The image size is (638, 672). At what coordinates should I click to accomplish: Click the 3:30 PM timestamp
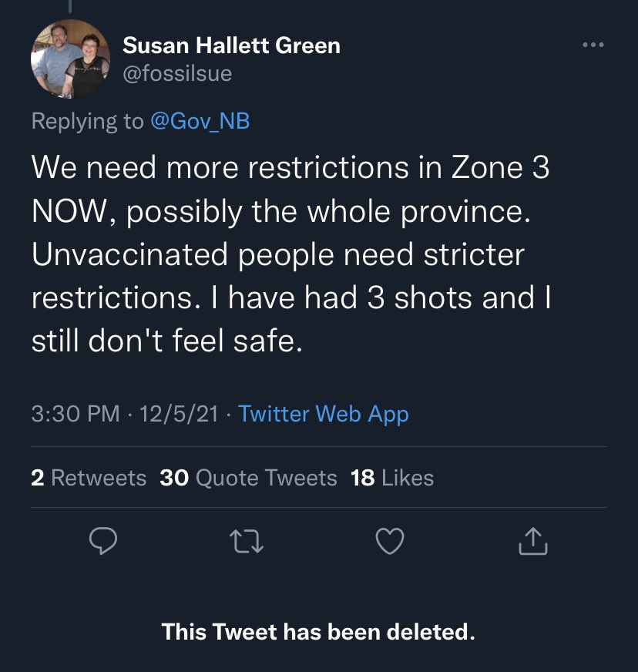tap(76, 414)
